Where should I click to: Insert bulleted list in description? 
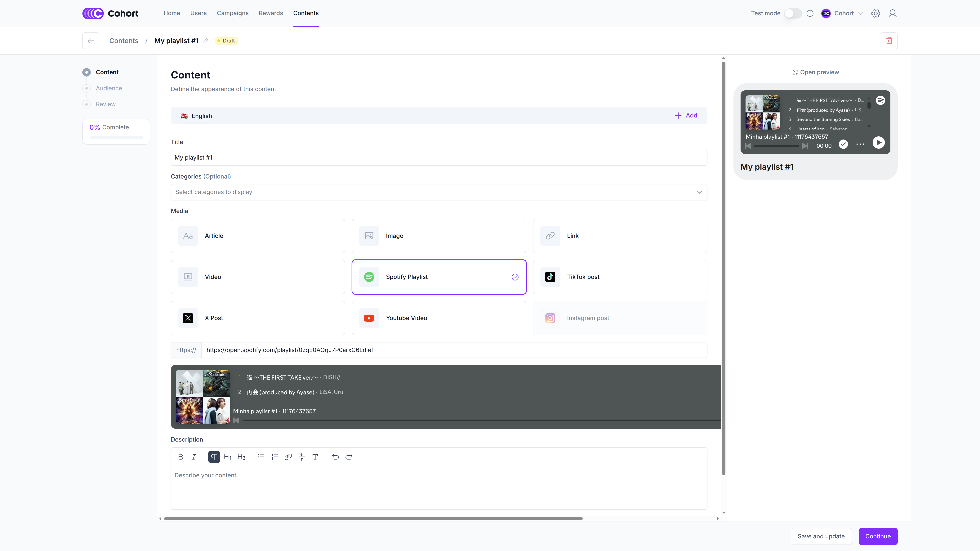(261, 457)
